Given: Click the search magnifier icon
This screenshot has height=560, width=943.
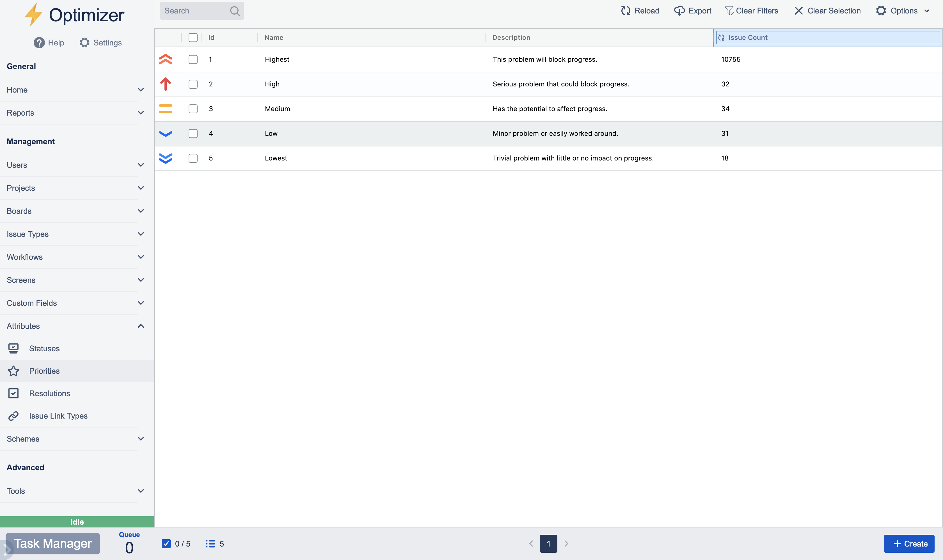Looking at the screenshot, I should click(x=235, y=11).
